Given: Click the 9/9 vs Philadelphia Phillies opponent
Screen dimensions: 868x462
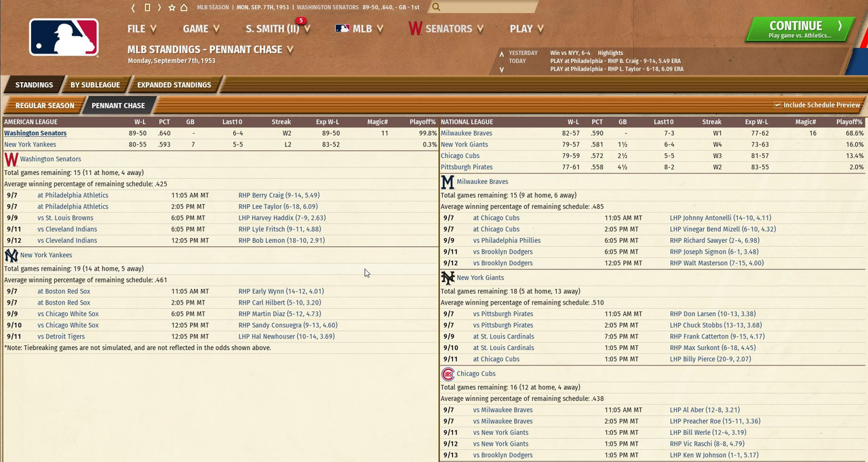Looking at the screenshot, I should click(507, 240).
